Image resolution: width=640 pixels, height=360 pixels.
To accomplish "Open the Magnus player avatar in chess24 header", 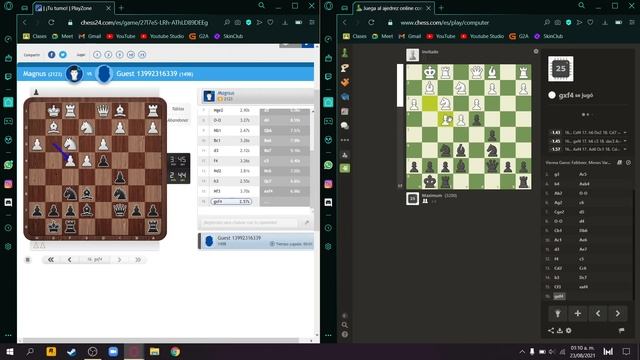I will [x=74, y=74].
